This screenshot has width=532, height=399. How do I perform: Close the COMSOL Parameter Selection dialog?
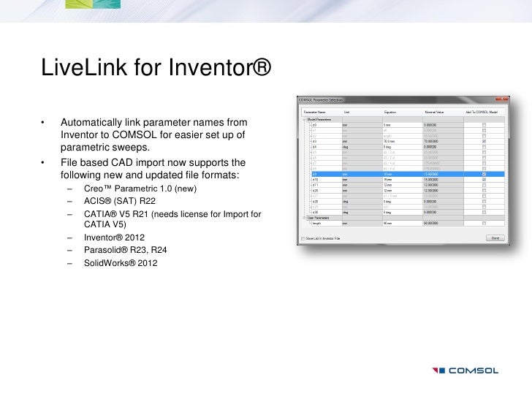click(502, 99)
